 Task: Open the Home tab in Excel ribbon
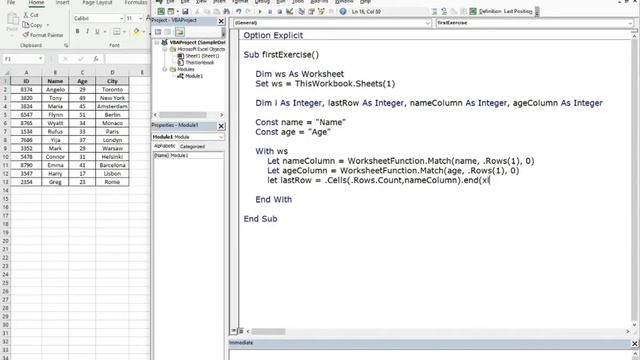point(36,2)
